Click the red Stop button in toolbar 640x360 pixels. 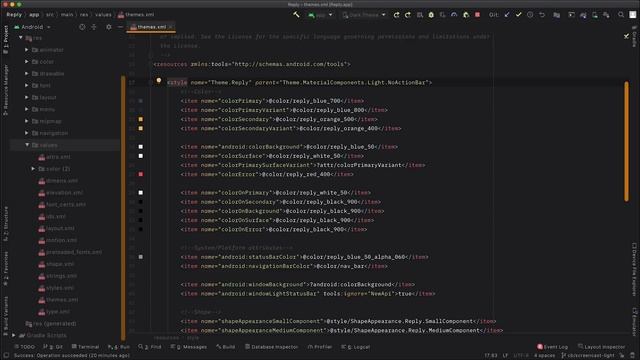tap(477, 15)
